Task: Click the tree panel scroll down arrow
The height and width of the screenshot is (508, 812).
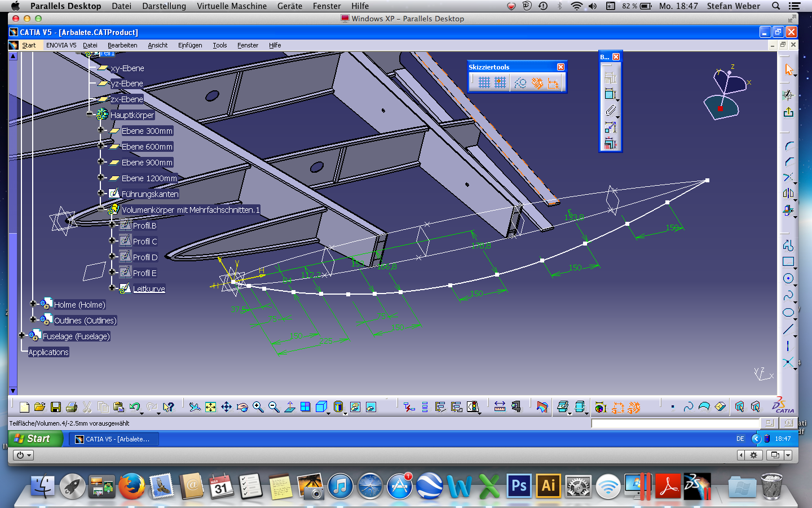Action: click(13, 391)
